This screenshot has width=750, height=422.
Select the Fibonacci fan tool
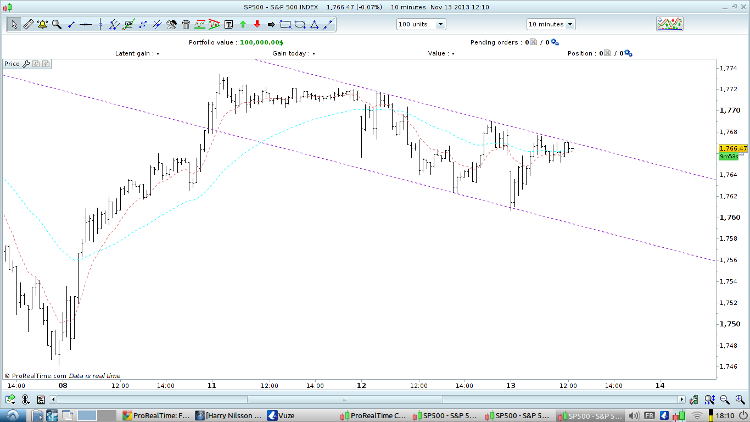coord(214,24)
